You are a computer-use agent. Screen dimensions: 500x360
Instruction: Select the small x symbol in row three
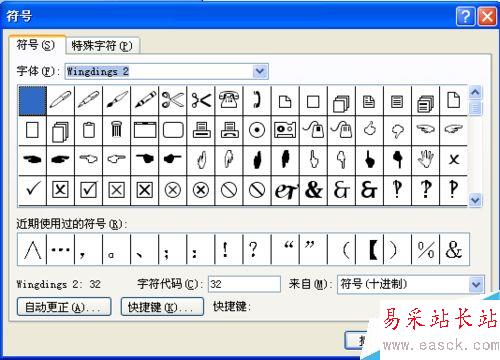click(x=453, y=160)
